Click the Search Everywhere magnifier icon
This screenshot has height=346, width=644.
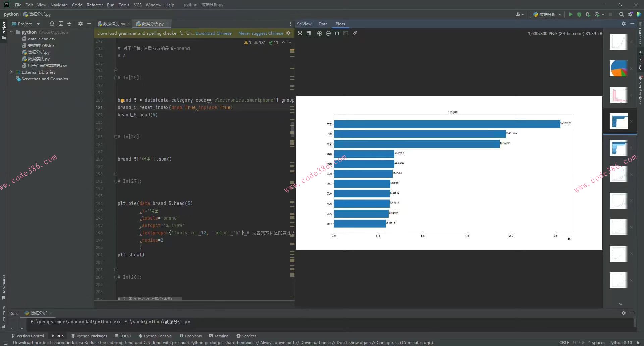[x=621, y=14]
